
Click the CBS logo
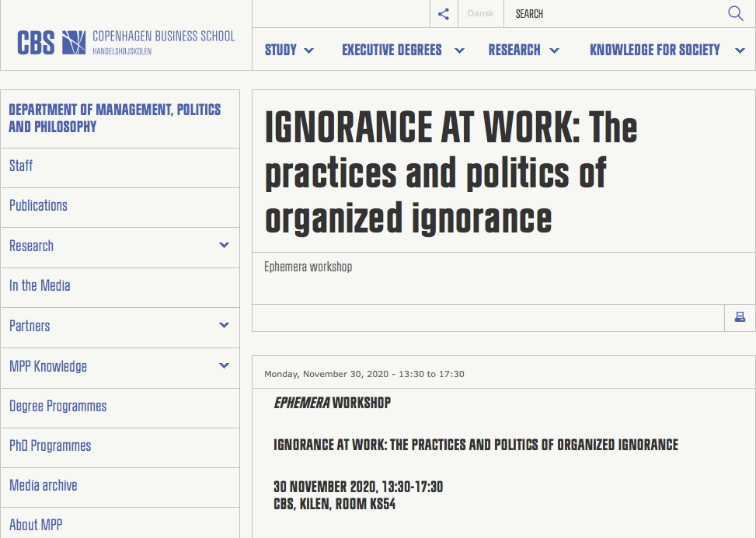[126, 43]
